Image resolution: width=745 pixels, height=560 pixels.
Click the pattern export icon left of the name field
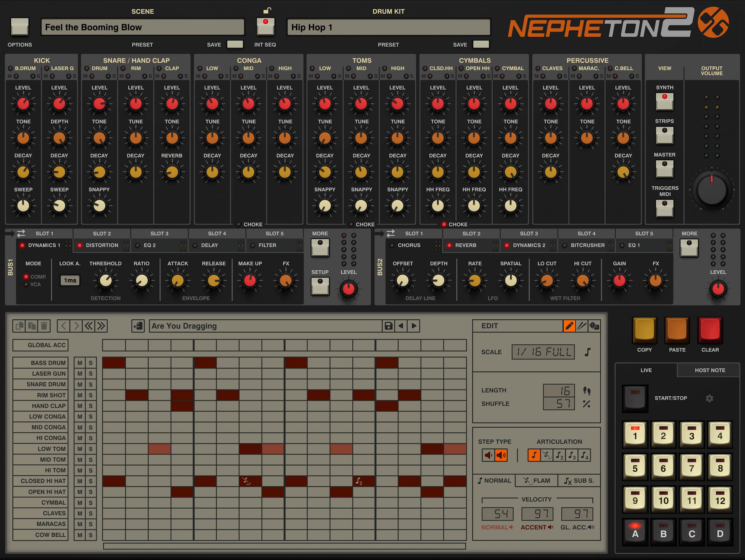[x=137, y=326]
